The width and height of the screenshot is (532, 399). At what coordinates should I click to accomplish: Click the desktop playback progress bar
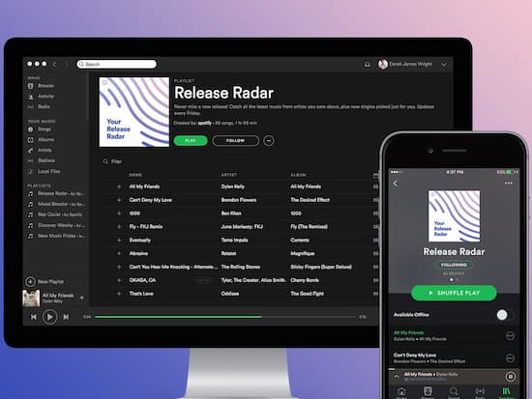(x=225, y=317)
